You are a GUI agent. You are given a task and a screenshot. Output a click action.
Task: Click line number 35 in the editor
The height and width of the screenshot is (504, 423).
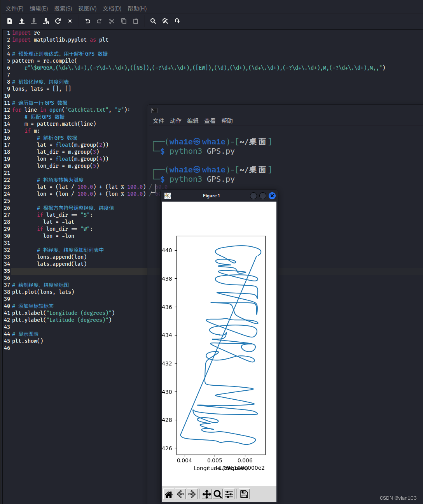tap(7, 271)
